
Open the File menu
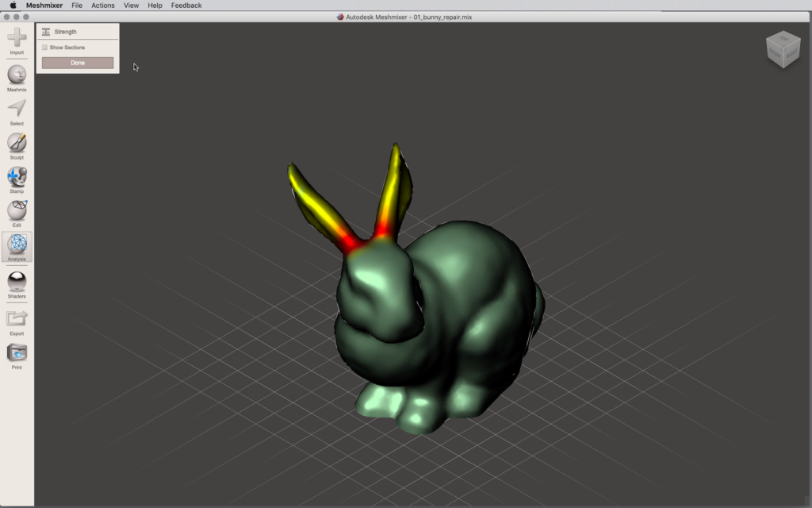point(77,6)
